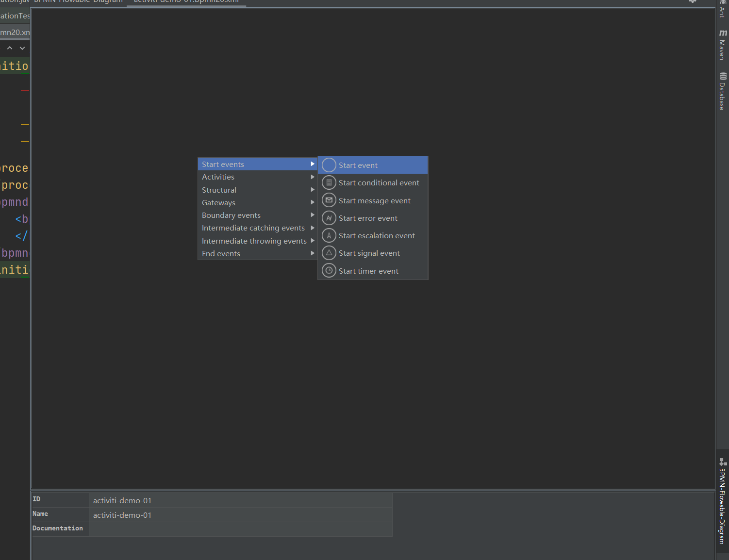729x560 pixels.
Task: Choose Start conditional event text label
Action: (379, 183)
